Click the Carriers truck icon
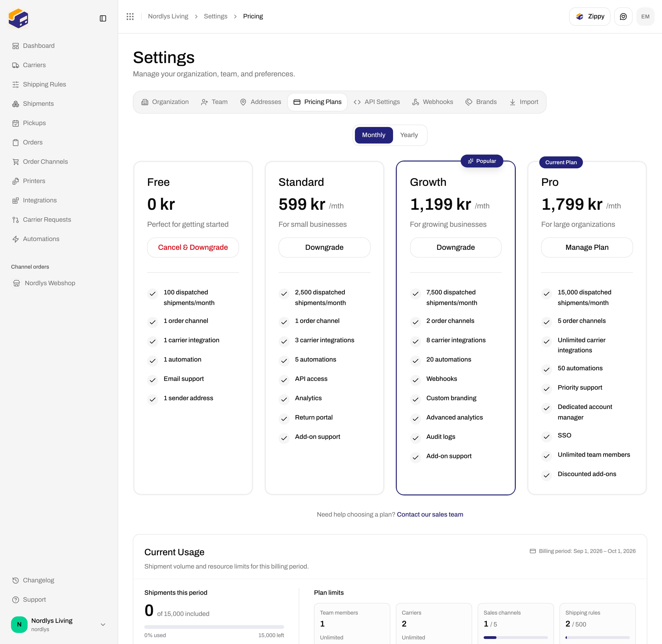 point(16,65)
